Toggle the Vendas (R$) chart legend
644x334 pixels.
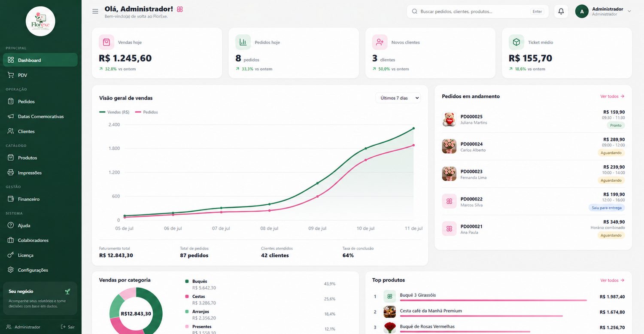pyautogui.click(x=114, y=112)
